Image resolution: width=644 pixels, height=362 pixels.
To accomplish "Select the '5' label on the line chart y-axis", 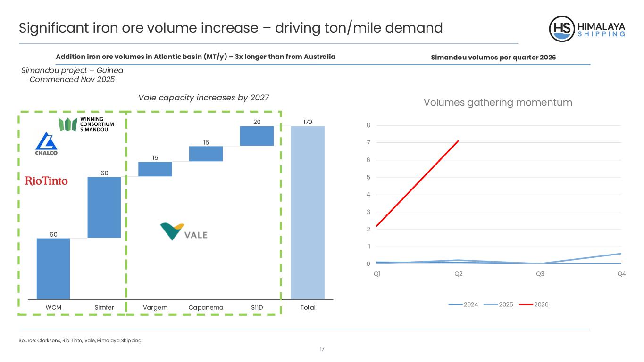I will 368,177.
